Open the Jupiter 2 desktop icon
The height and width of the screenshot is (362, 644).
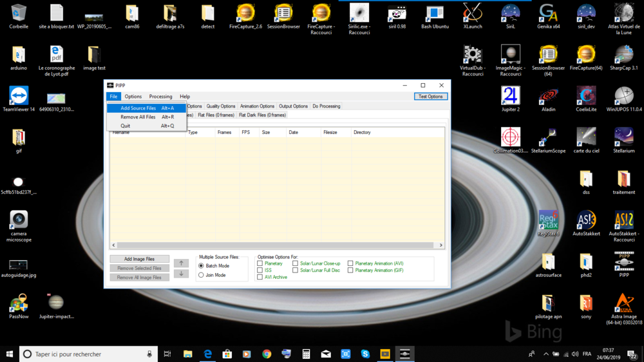(x=511, y=99)
